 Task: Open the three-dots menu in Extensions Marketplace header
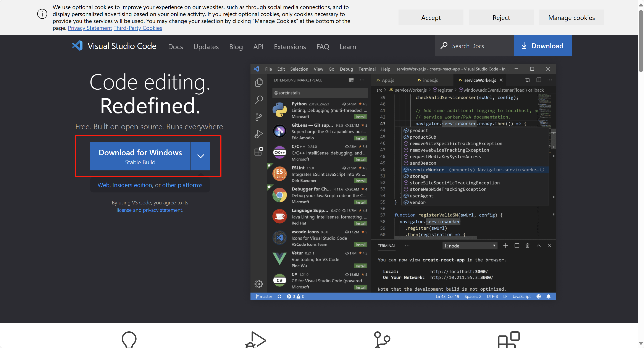pyautogui.click(x=362, y=80)
